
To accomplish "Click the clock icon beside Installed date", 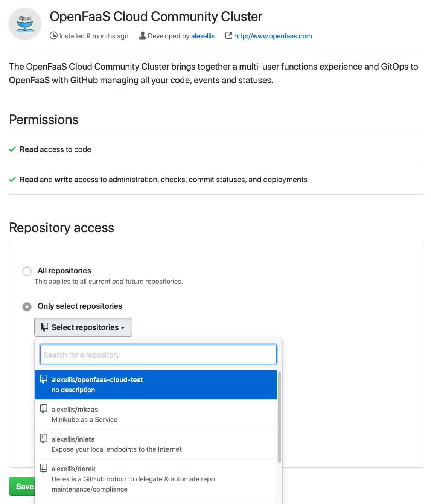I will pos(54,36).
